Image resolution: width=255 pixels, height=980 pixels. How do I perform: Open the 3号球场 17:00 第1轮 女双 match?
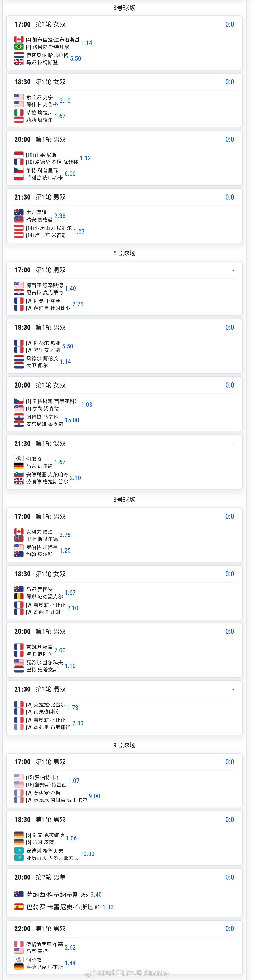(124, 43)
